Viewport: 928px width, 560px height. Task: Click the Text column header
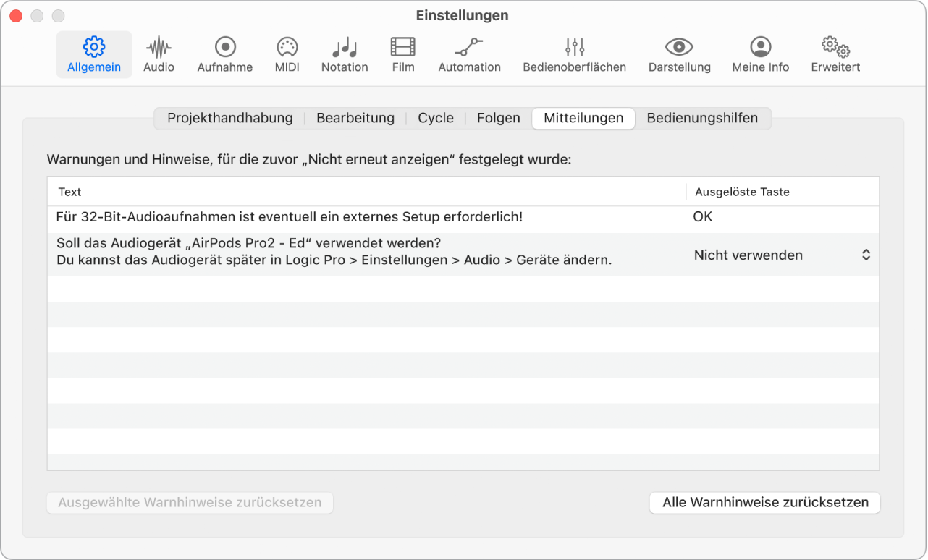366,192
